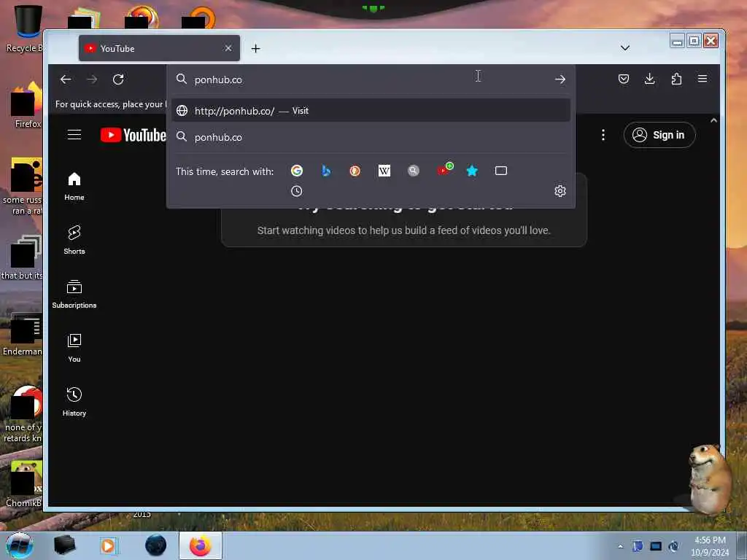Image resolution: width=747 pixels, height=560 pixels.
Task: Click into the address bar text field
Action: pyautogui.click(x=371, y=79)
